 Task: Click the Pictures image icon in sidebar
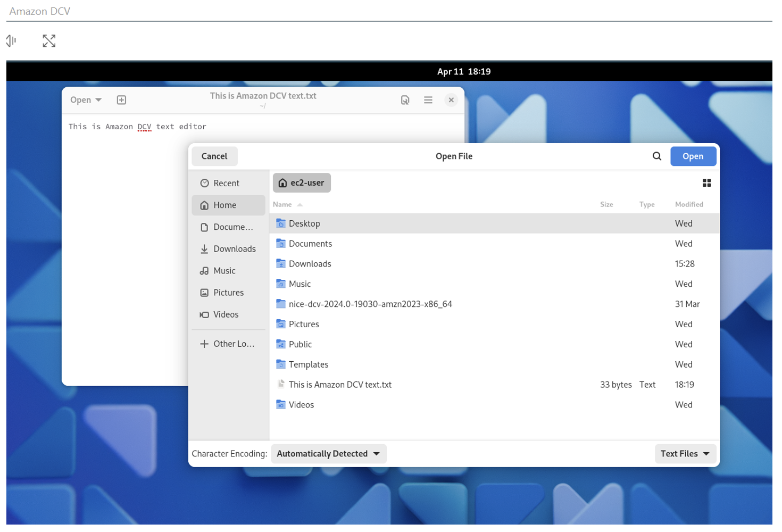coord(204,293)
